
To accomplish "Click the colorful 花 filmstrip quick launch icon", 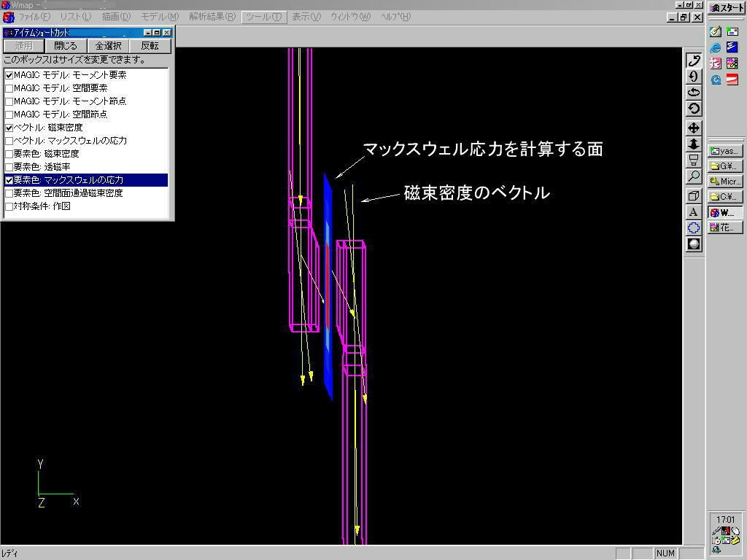I will pyautogui.click(x=732, y=63).
